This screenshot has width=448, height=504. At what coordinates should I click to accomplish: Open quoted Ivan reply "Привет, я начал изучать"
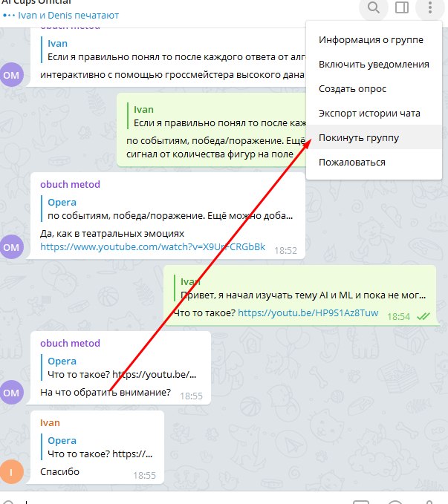coord(300,288)
